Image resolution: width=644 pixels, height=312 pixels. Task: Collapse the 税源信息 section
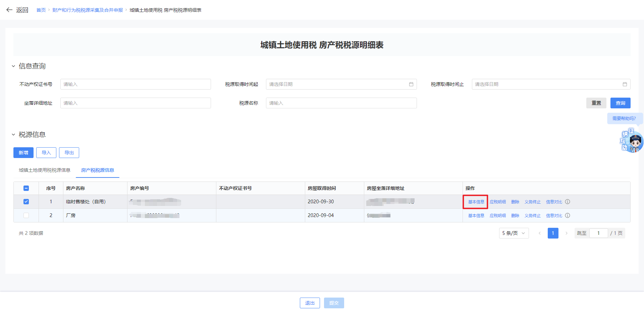13,135
